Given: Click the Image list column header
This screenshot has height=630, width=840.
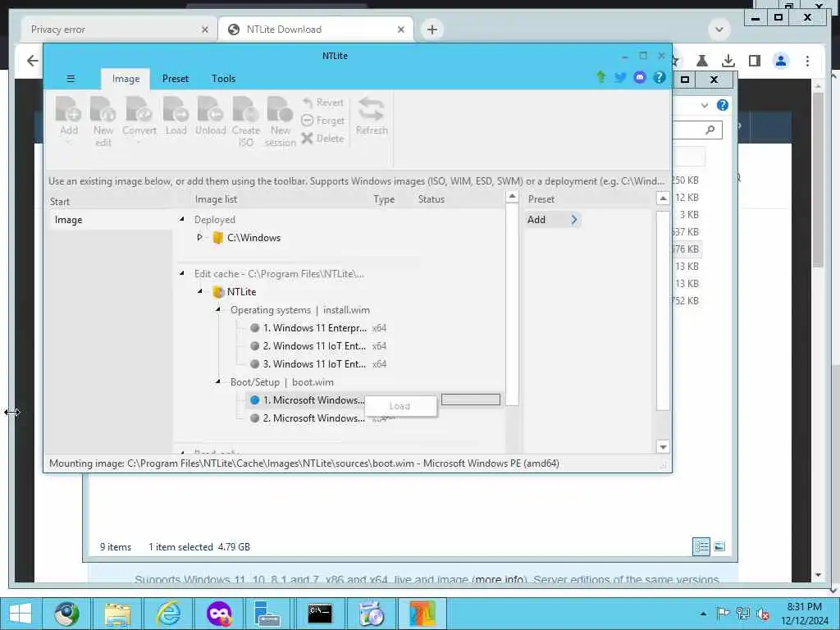Looking at the screenshot, I should coord(216,199).
